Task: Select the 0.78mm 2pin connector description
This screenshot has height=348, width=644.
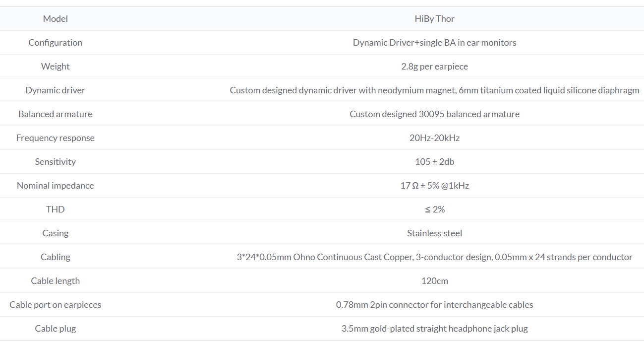Action: 434,304
